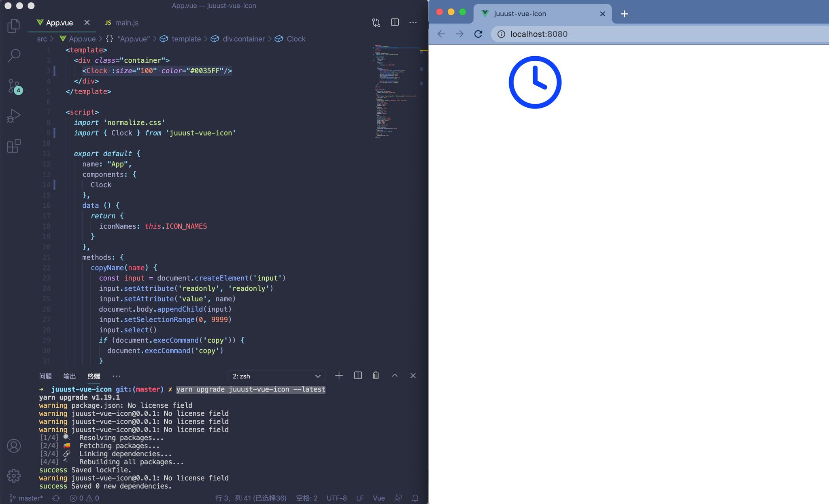The width and height of the screenshot is (829, 504).
Task: Open the master* branch picker
Action: [x=26, y=498]
